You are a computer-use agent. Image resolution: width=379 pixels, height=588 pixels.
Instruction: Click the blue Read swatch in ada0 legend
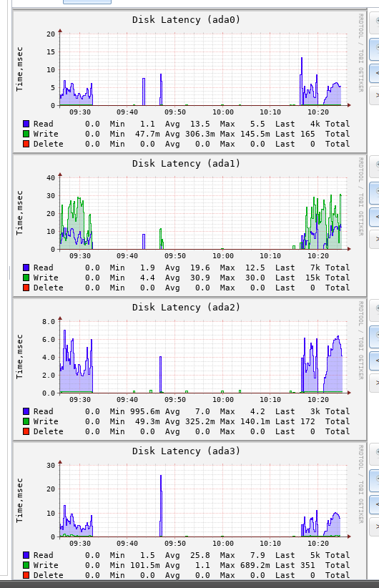[26, 124]
